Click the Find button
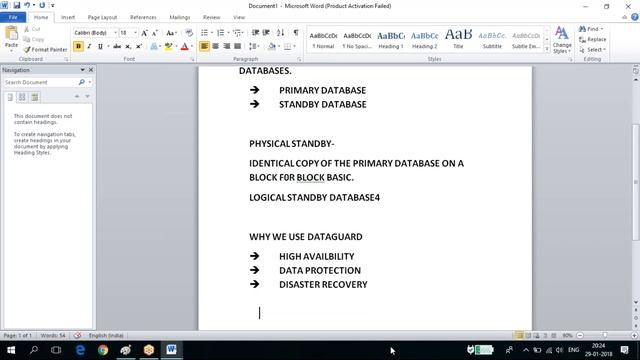The width and height of the screenshot is (640, 360). coord(591,29)
